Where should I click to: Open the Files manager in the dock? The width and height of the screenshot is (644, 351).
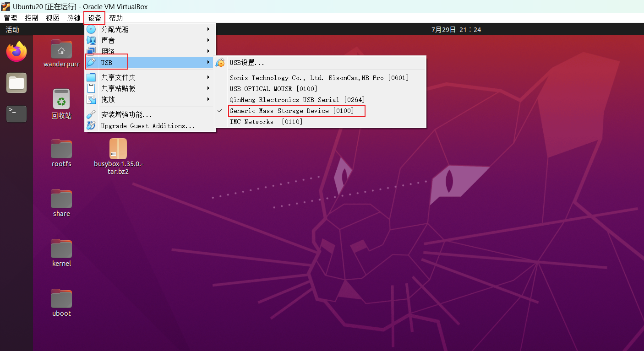pos(16,83)
